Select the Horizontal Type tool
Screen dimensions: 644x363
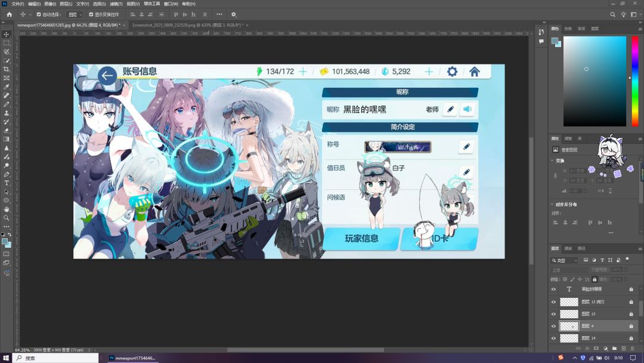point(6,183)
